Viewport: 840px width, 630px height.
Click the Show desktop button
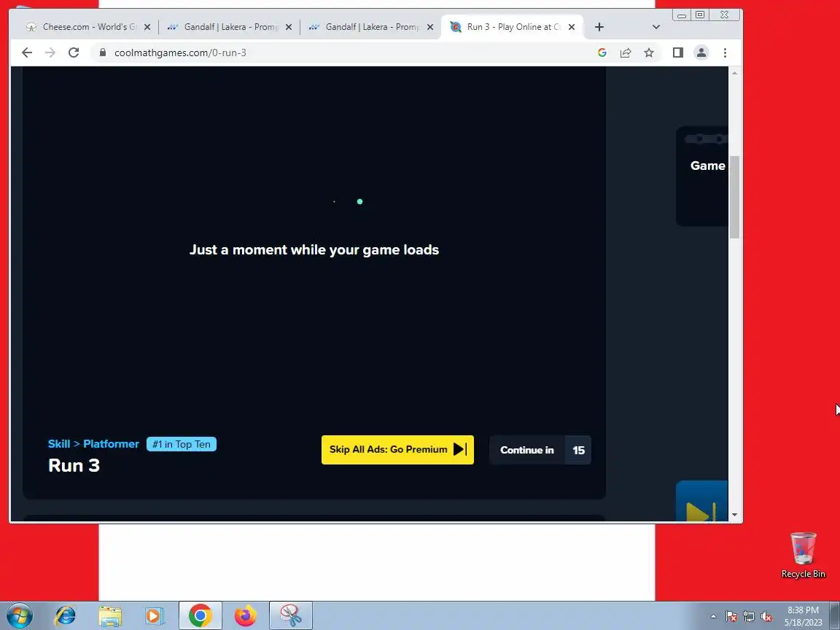[835, 615]
